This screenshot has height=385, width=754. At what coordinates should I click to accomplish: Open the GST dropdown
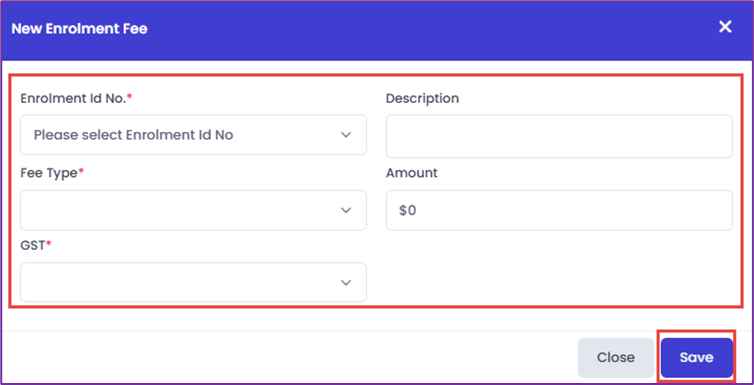tap(193, 282)
